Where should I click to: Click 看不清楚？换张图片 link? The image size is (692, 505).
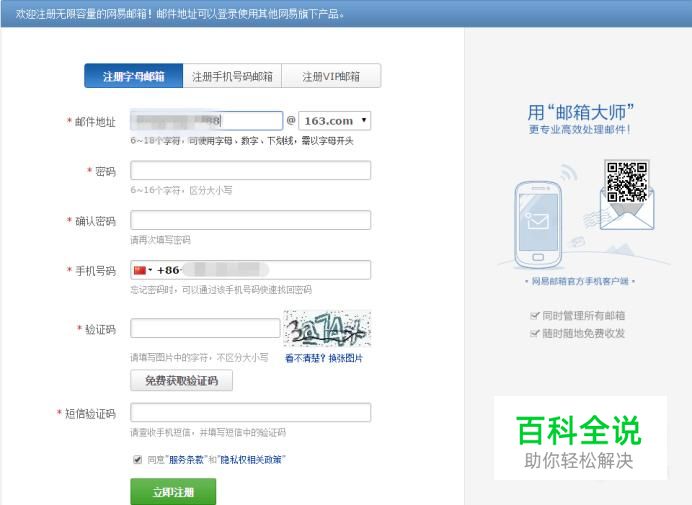tap(323, 358)
